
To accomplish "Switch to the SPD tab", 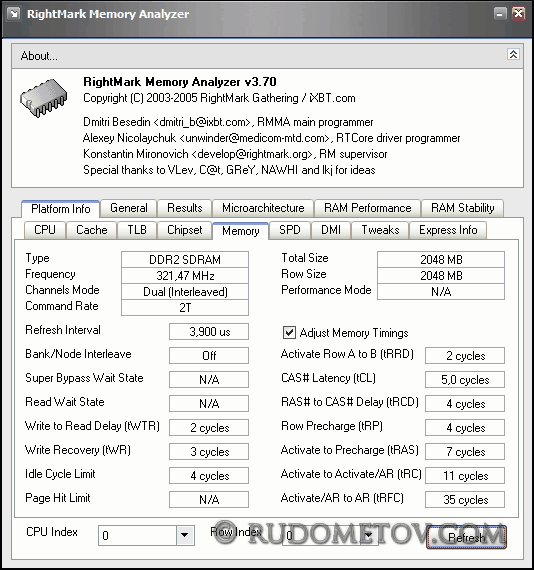I will 290,230.
